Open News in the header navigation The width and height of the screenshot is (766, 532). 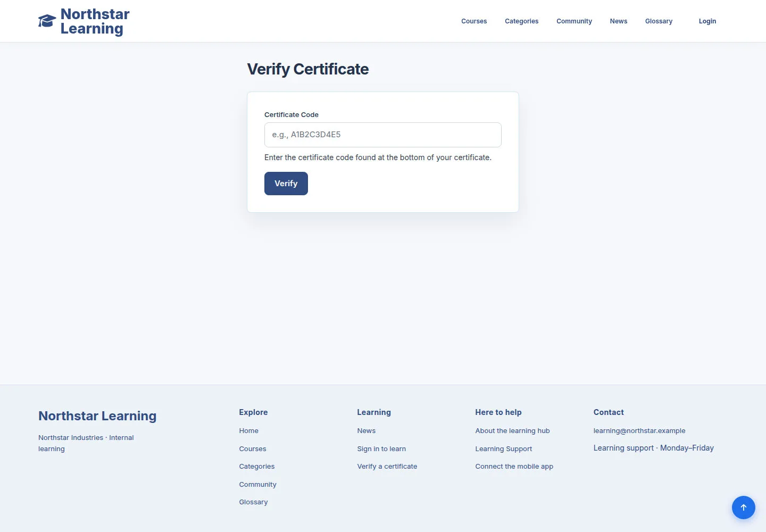tap(619, 21)
